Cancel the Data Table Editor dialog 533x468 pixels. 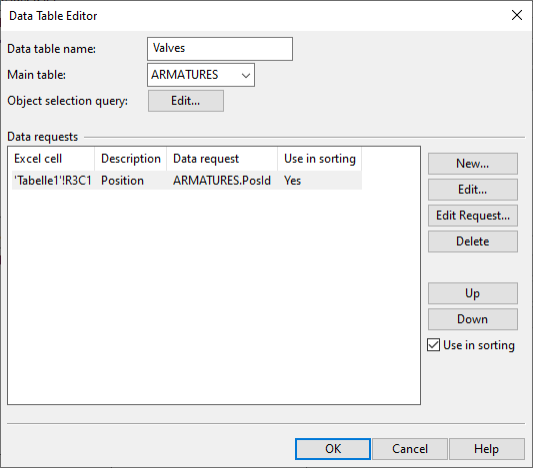click(x=410, y=449)
